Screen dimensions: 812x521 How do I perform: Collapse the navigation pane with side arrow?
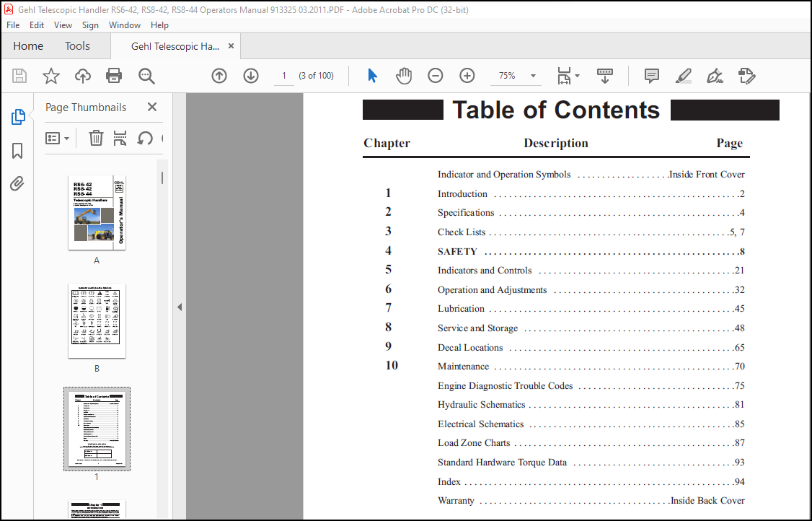click(180, 307)
